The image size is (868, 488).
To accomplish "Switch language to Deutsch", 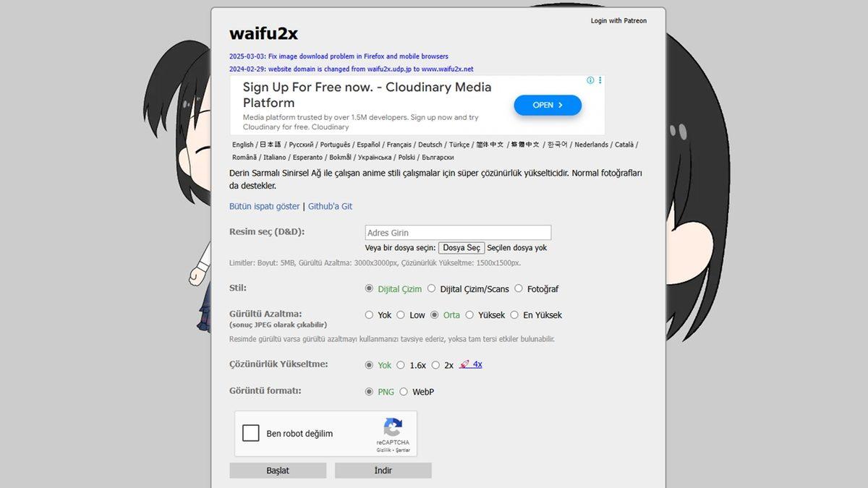I will point(430,145).
